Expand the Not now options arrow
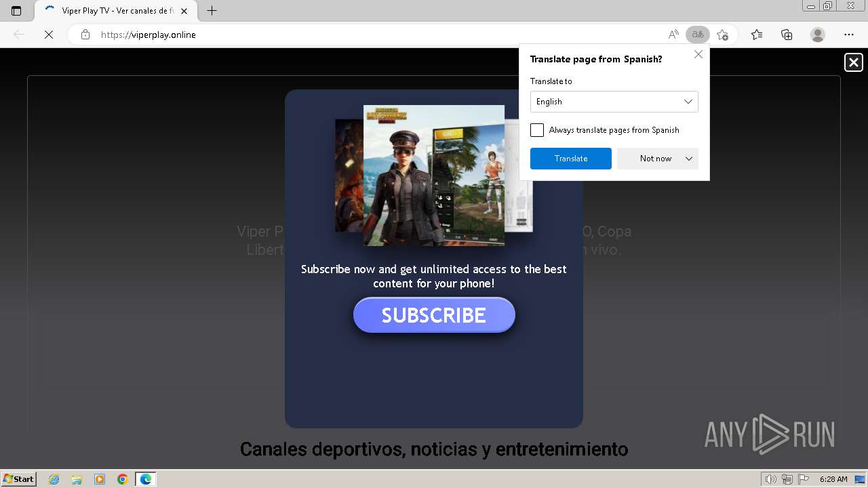868x488 pixels. coord(689,159)
